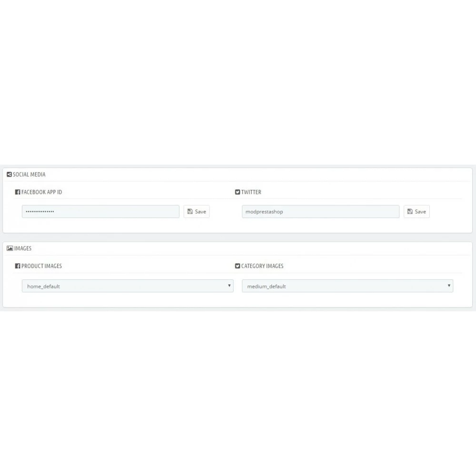Click the Images section picture icon

pos(10,248)
